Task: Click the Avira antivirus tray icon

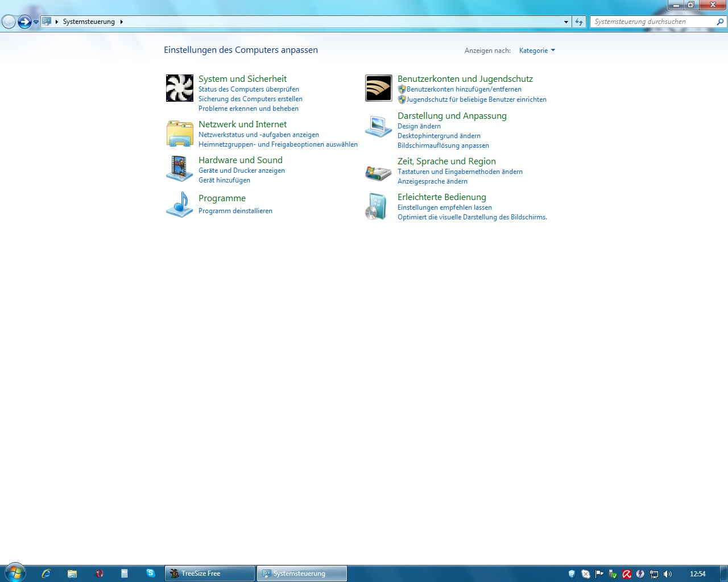Action: point(627,574)
